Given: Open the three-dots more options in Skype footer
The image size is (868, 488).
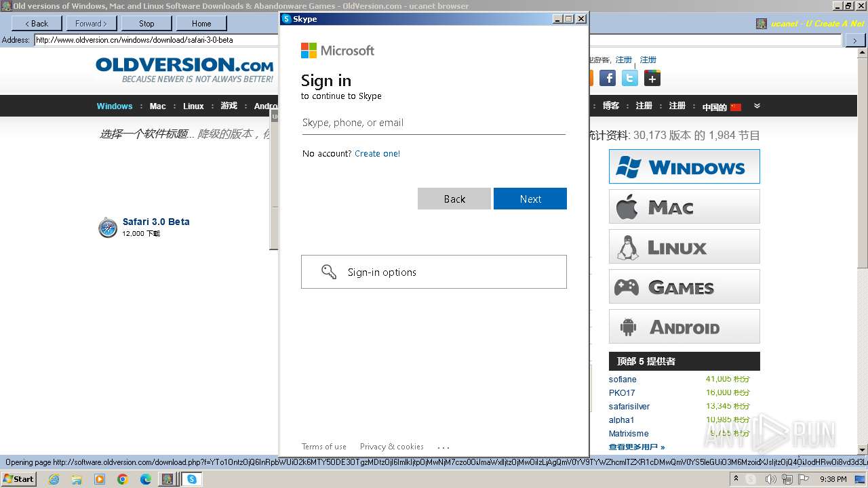Looking at the screenshot, I should point(443,447).
